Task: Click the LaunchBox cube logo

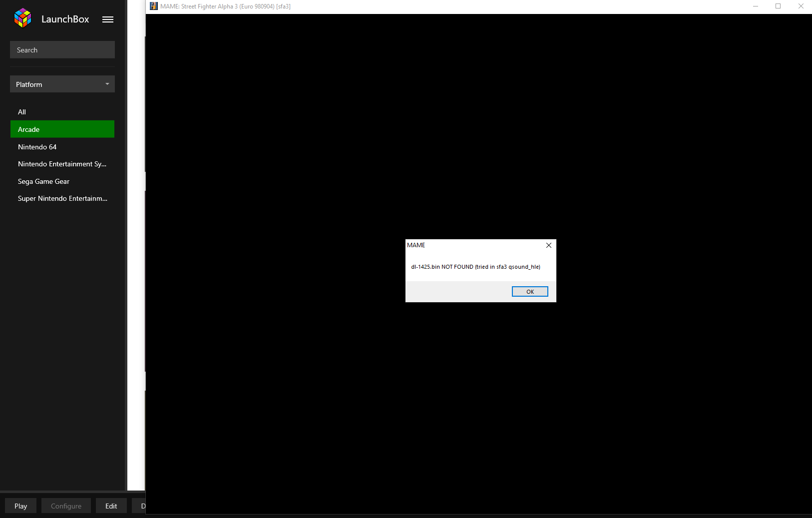Action: [23, 18]
